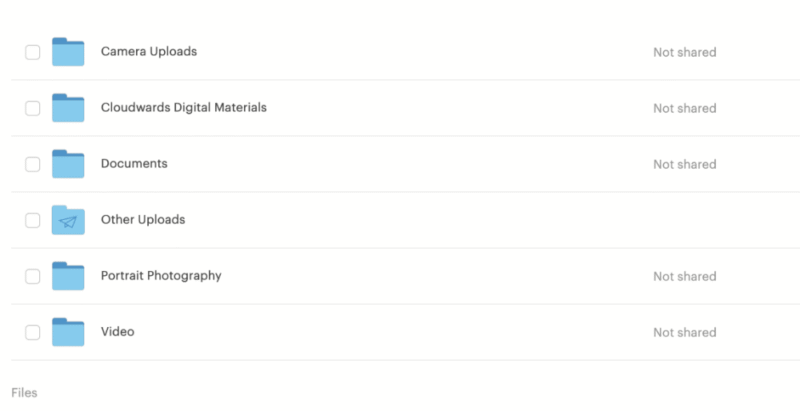Open the Camera Uploads folder name
800x411 pixels.
[149, 52]
